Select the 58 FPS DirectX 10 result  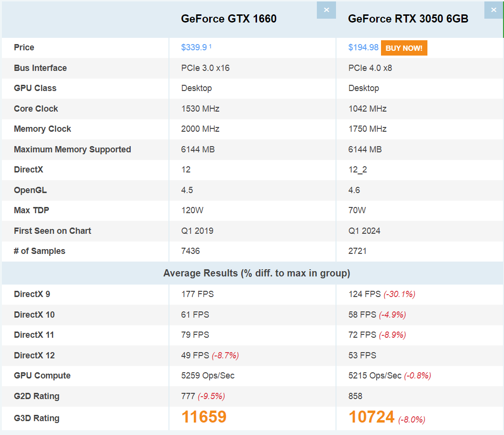362,315
